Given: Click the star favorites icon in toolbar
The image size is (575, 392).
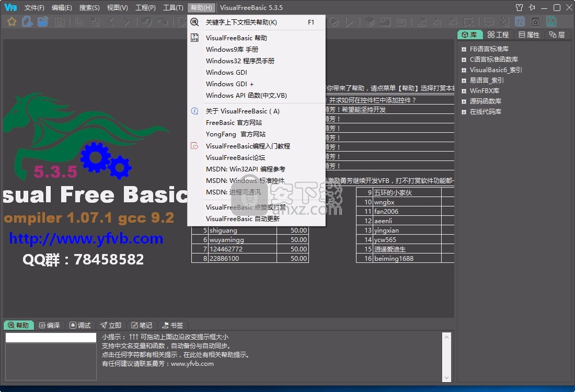Looking at the screenshot, I should [x=11, y=22].
